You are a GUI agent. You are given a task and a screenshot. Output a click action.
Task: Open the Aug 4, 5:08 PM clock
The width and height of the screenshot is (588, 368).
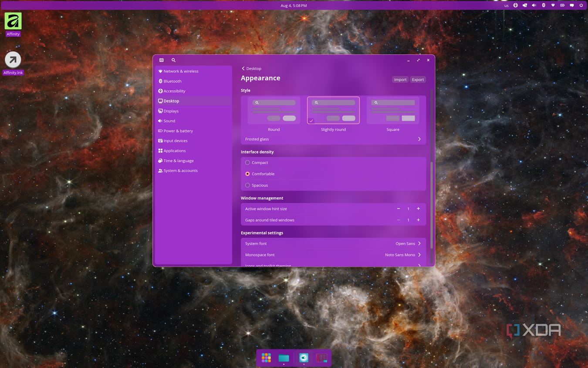coord(294,6)
